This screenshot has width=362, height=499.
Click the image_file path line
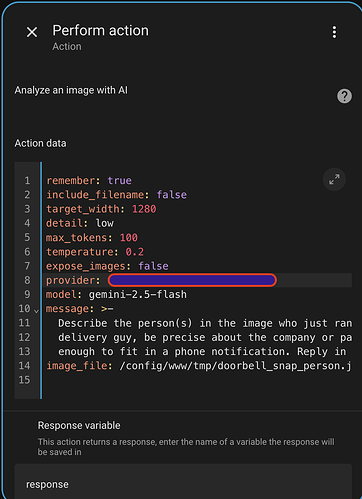(x=199, y=366)
